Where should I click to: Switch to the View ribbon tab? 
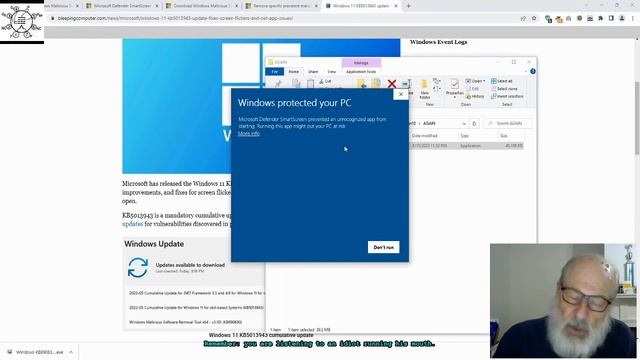point(331,71)
